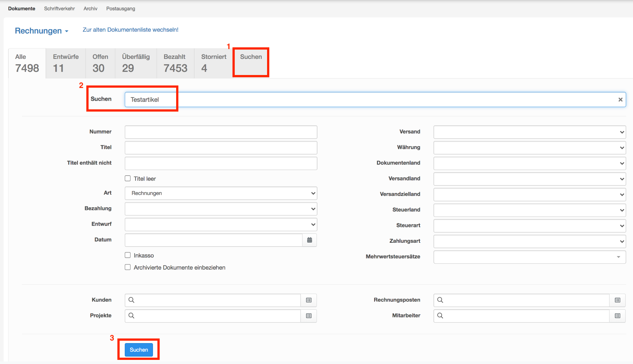Focus the Rechnungsposten search field
Image resolution: width=633 pixels, height=364 pixels.
point(522,300)
